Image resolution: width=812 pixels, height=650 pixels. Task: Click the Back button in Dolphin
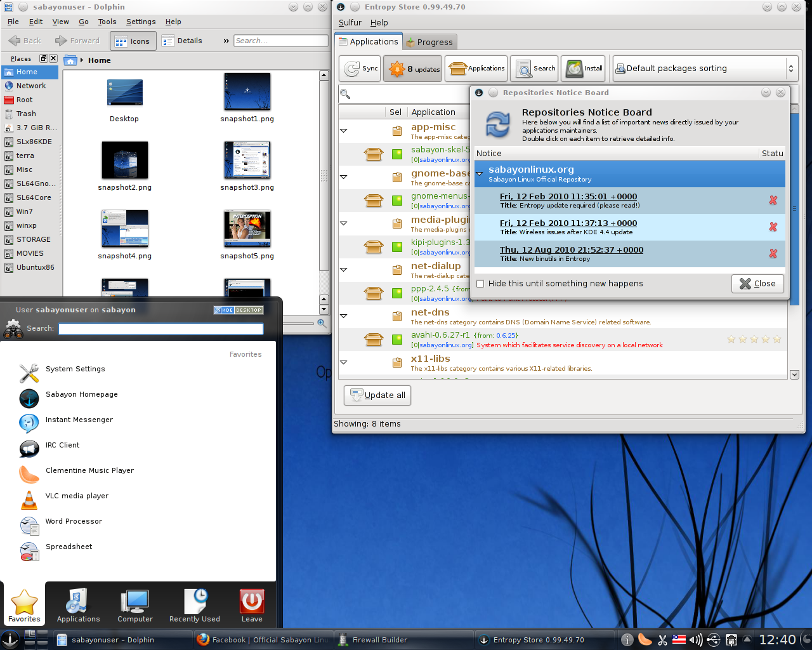(x=25, y=41)
